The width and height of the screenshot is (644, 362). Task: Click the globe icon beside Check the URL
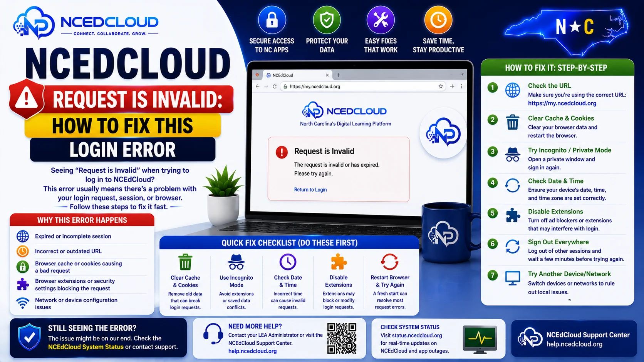tap(513, 90)
